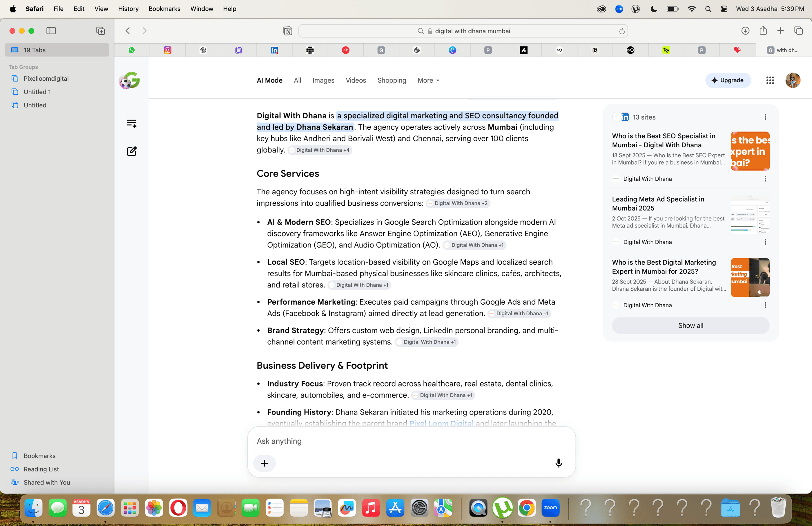Open options for Best SEO Specialist result
The width and height of the screenshot is (812, 526).
(x=765, y=179)
